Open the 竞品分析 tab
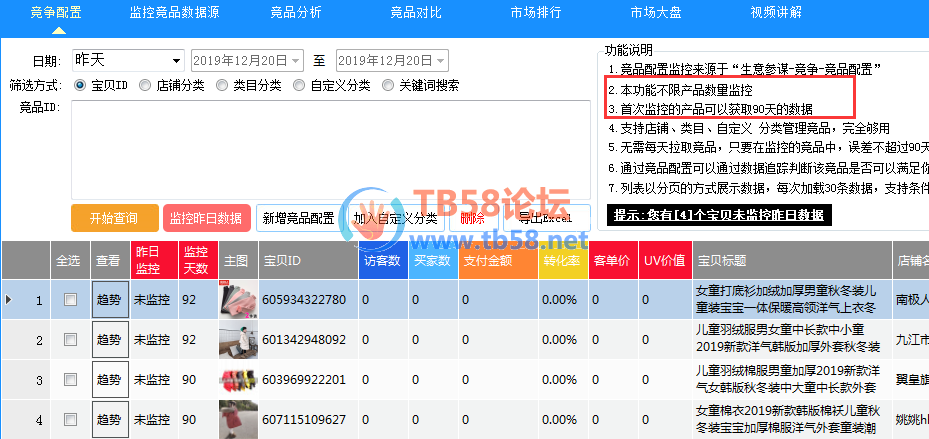The image size is (929, 439). (x=296, y=13)
